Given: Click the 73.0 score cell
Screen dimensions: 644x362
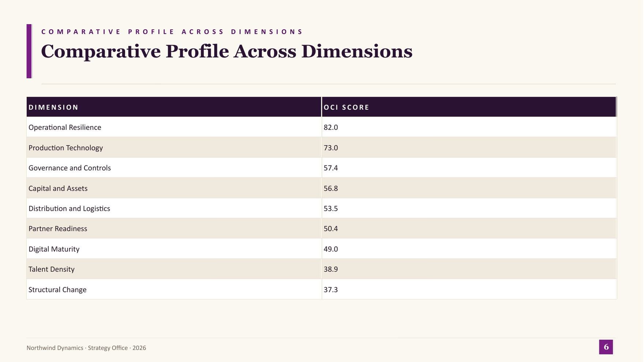Looking at the screenshot, I should [469, 148].
